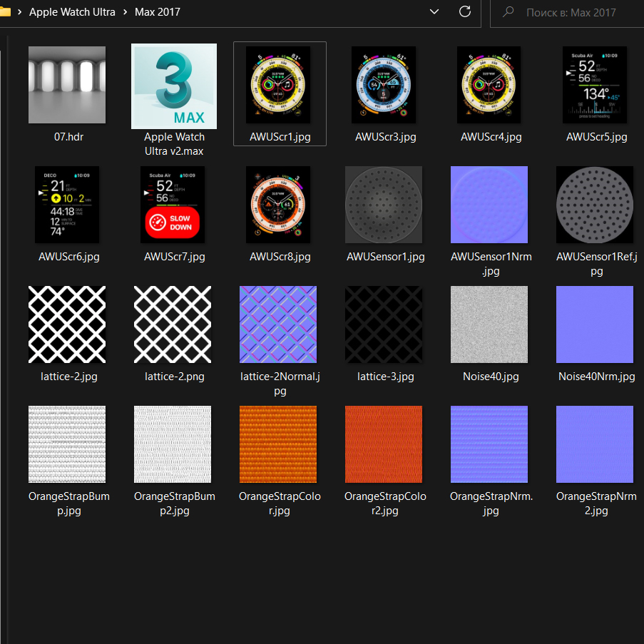Screen dimensions: 644x644
Task: Select the OrangeStrapColor2.jpg thumbnail
Action: [x=384, y=444]
